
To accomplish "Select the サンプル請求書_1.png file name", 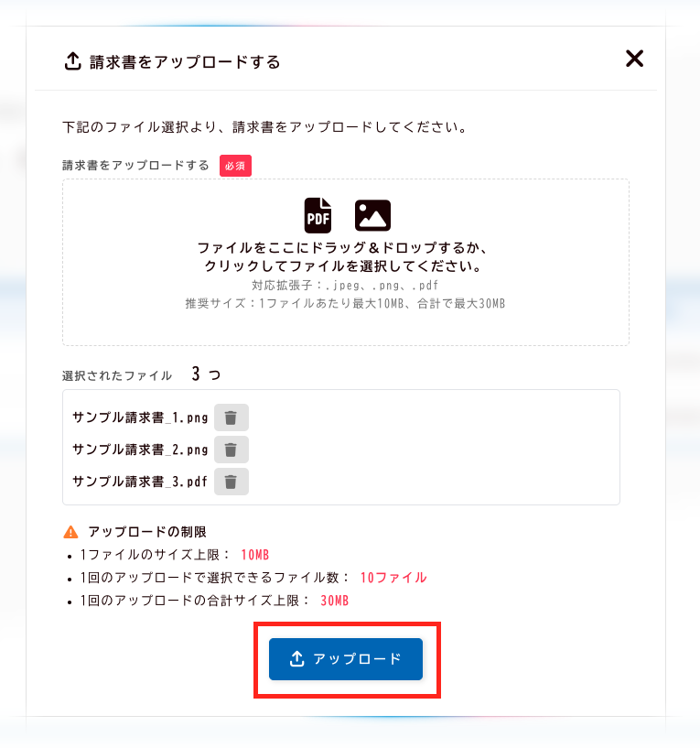I will (x=140, y=418).
